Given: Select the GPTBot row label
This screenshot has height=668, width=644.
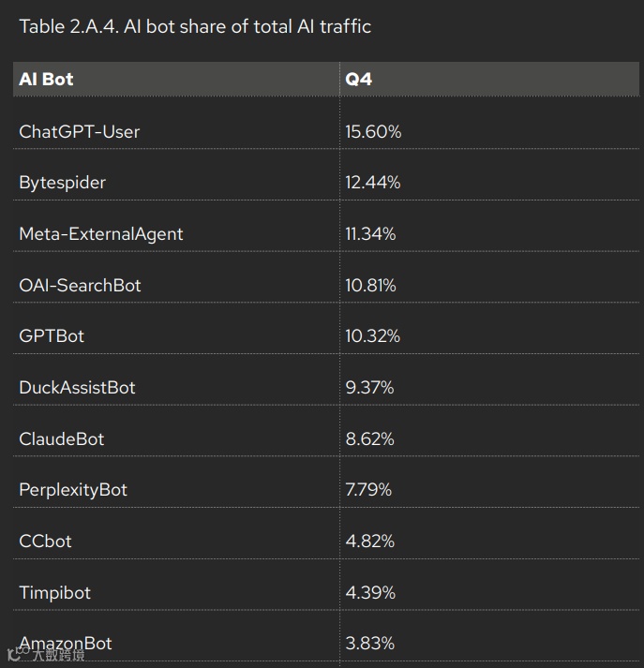Looking at the screenshot, I should (x=52, y=336).
